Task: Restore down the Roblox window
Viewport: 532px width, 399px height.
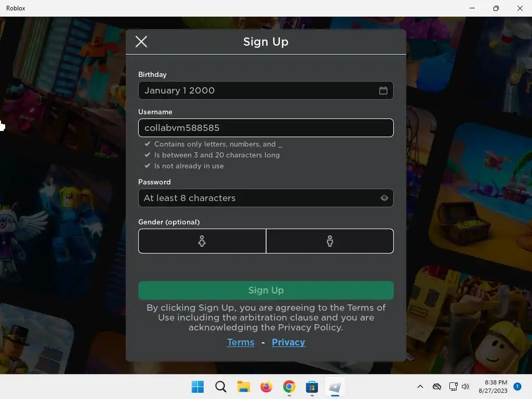Action: [496, 8]
